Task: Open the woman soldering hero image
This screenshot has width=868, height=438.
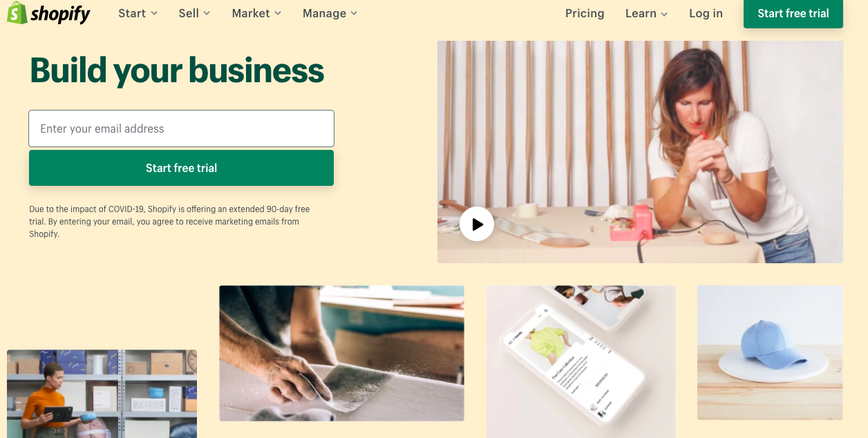Action: point(640,151)
